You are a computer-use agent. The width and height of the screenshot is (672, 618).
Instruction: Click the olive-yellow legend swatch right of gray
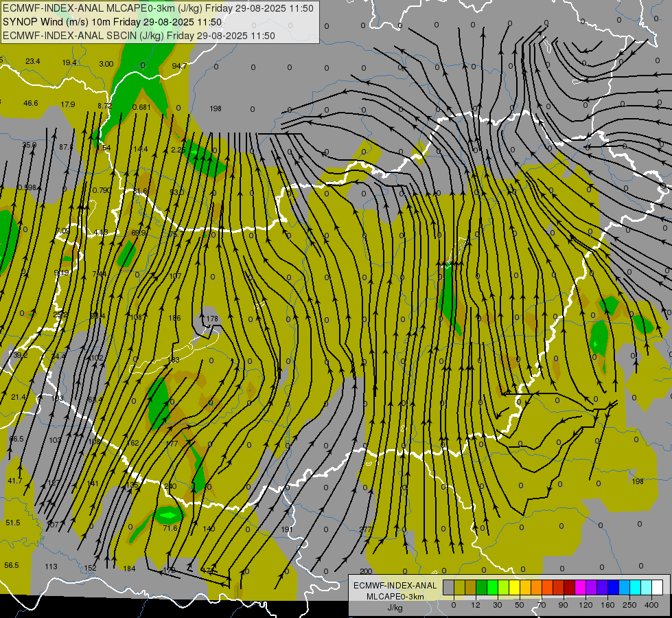[460, 588]
